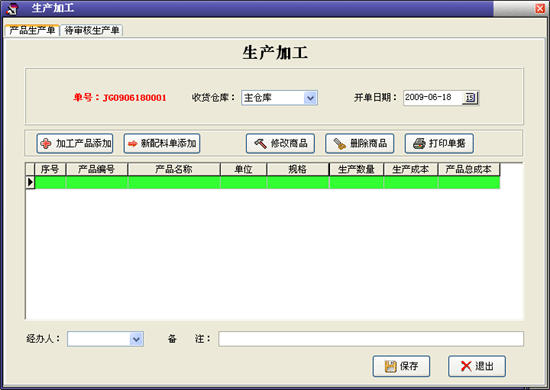Click the 产品编号 column header
Viewport: 550px width, 390px height.
97,169
